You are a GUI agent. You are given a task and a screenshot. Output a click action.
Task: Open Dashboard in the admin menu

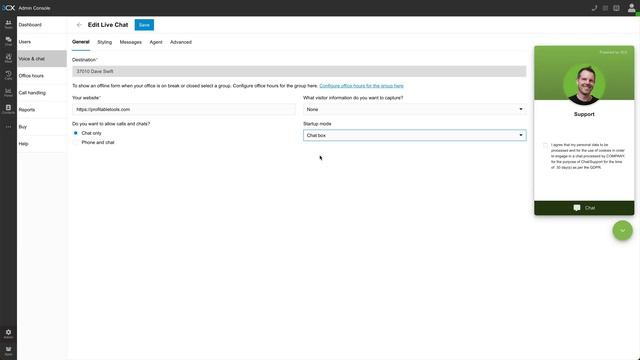click(42, 25)
